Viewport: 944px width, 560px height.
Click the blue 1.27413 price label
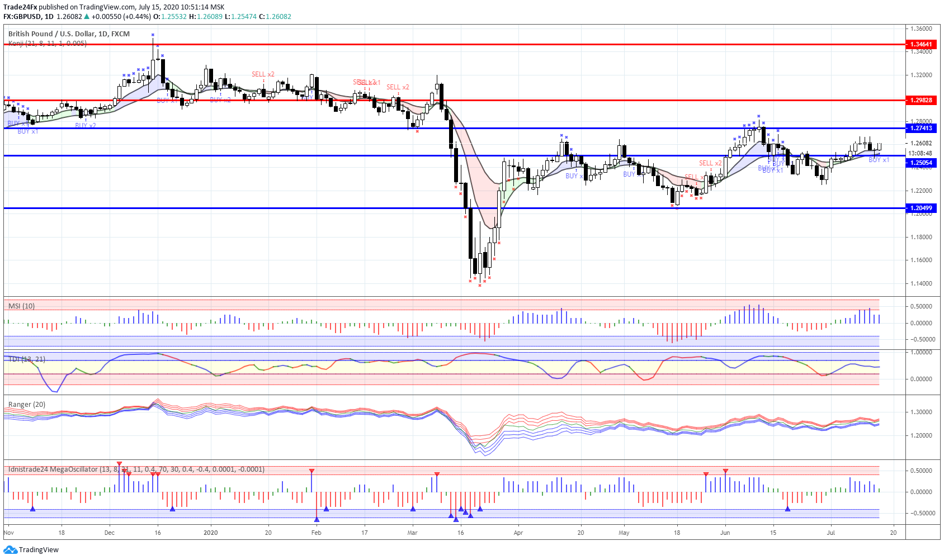click(921, 128)
